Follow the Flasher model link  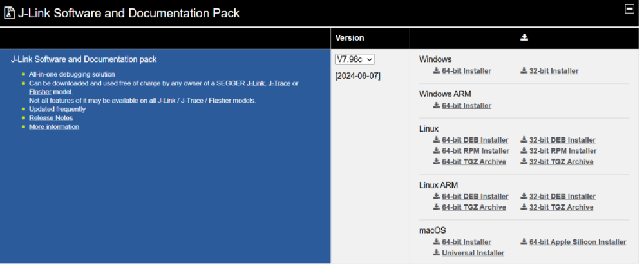coord(40,92)
